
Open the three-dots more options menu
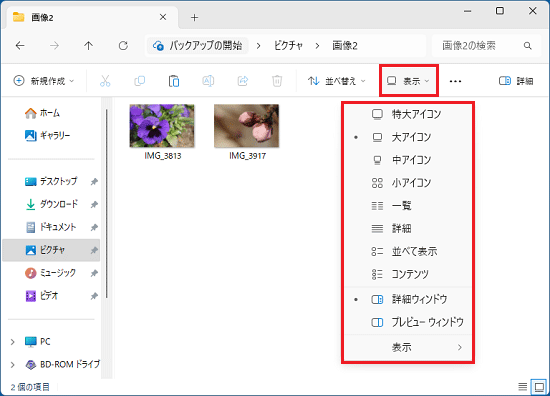pyautogui.click(x=455, y=81)
